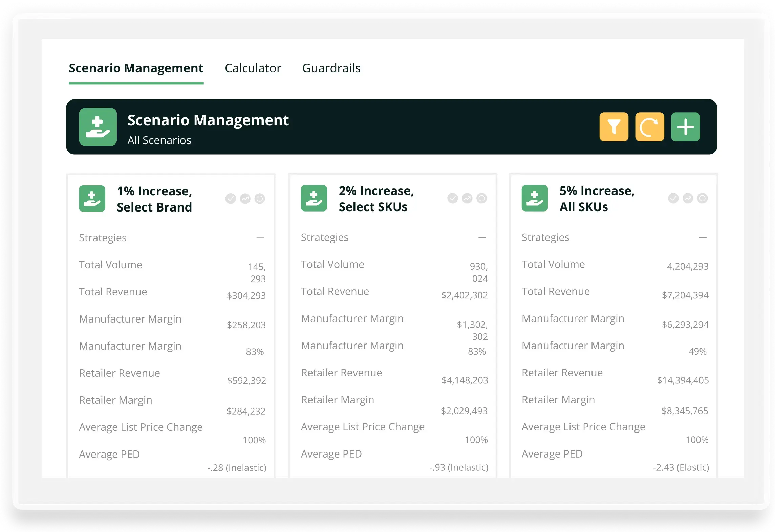Refresh the scenario list

[x=650, y=127]
